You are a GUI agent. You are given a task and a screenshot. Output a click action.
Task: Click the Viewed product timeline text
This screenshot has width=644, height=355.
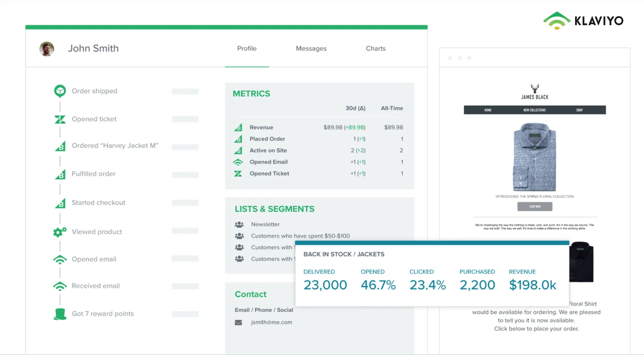tap(97, 232)
